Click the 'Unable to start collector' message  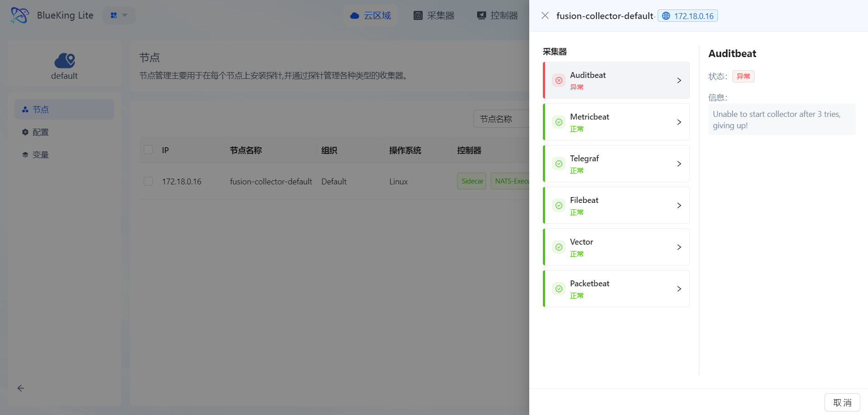coord(782,120)
